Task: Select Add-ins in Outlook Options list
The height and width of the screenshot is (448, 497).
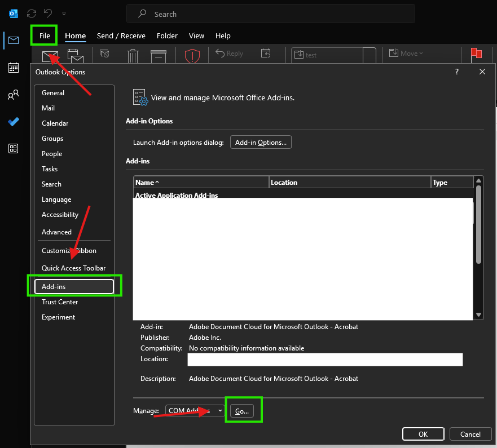Action: tap(74, 286)
